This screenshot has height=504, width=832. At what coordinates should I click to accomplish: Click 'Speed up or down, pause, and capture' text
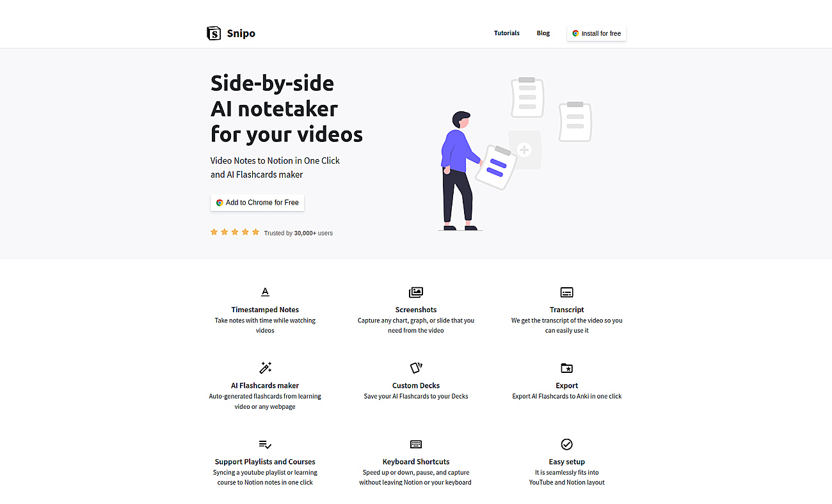[x=416, y=478]
